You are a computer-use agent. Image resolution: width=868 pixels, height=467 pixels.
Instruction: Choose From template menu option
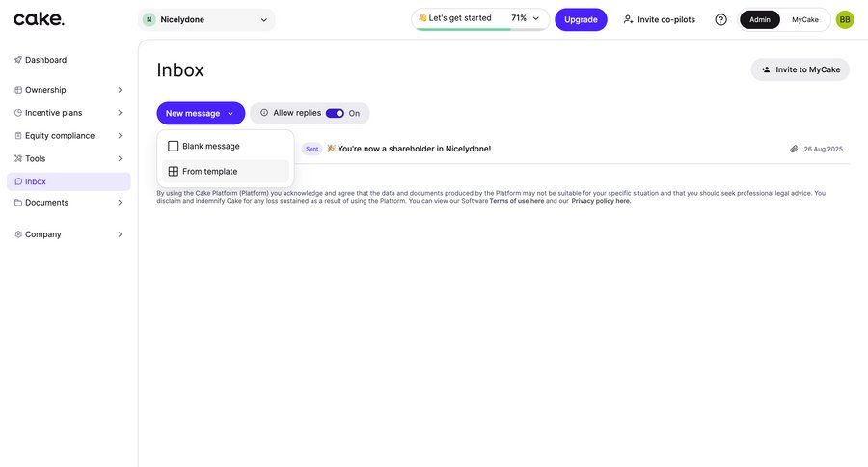coord(209,171)
